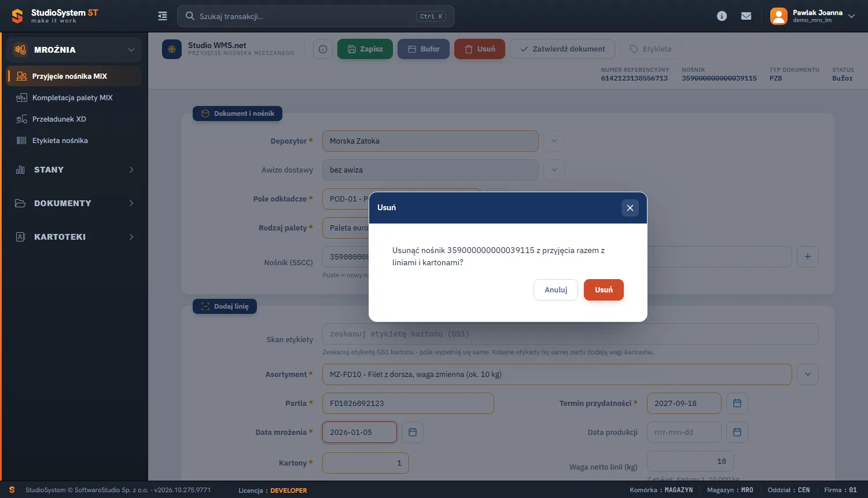Expand the Asortyment dropdown arrow

coord(808,374)
